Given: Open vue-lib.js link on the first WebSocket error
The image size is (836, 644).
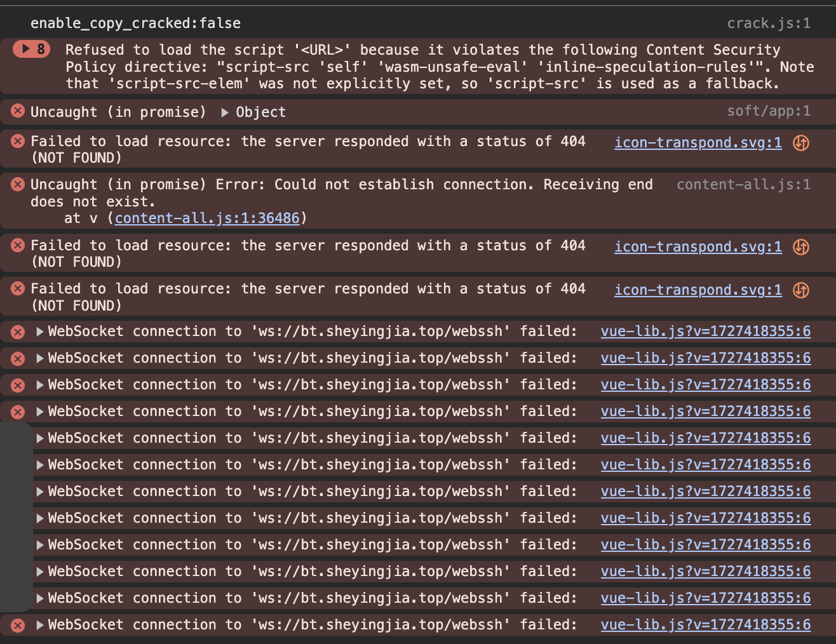Looking at the screenshot, I should click(x=705, y=332).
